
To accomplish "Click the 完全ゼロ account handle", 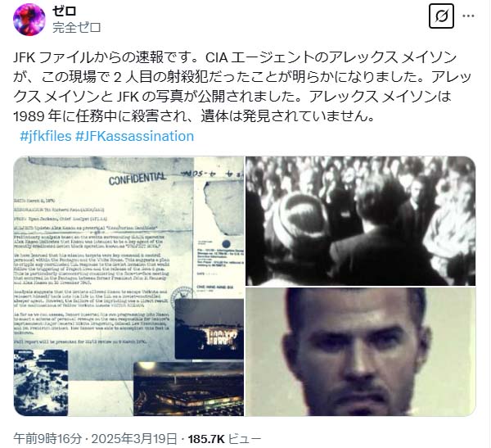I will coord(76,28).
